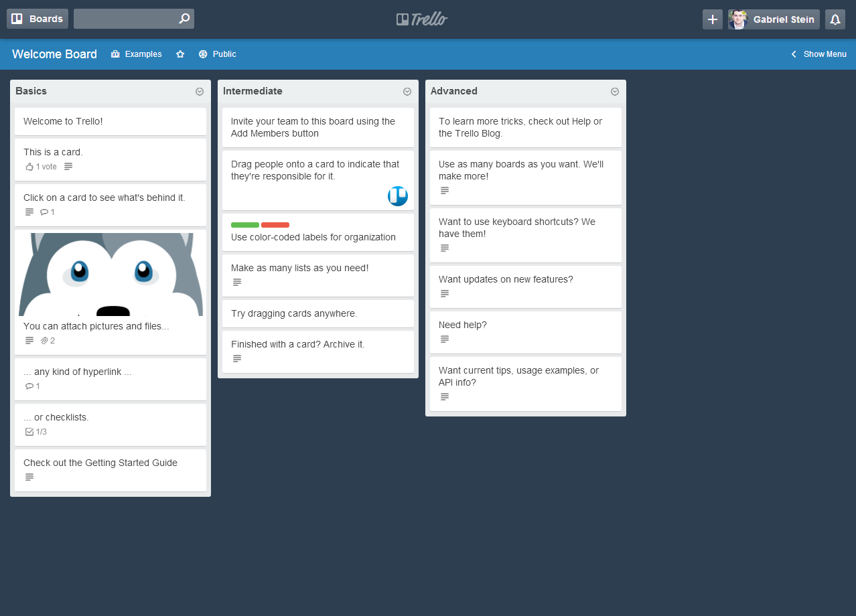Click the search magnifier icon
The width and height of the screenshot is (856, 616).
[x=184, y=19]
